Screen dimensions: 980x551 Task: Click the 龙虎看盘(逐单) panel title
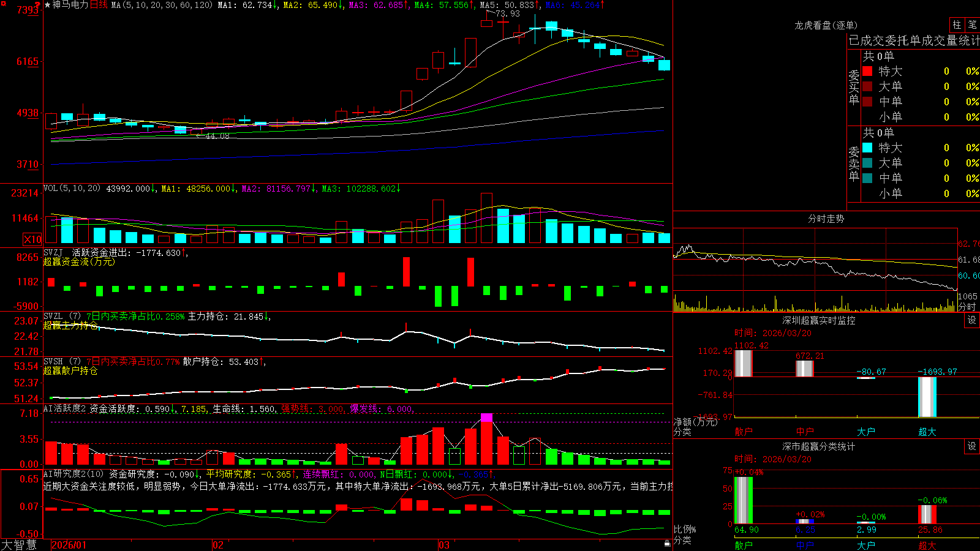coord(826,25)
